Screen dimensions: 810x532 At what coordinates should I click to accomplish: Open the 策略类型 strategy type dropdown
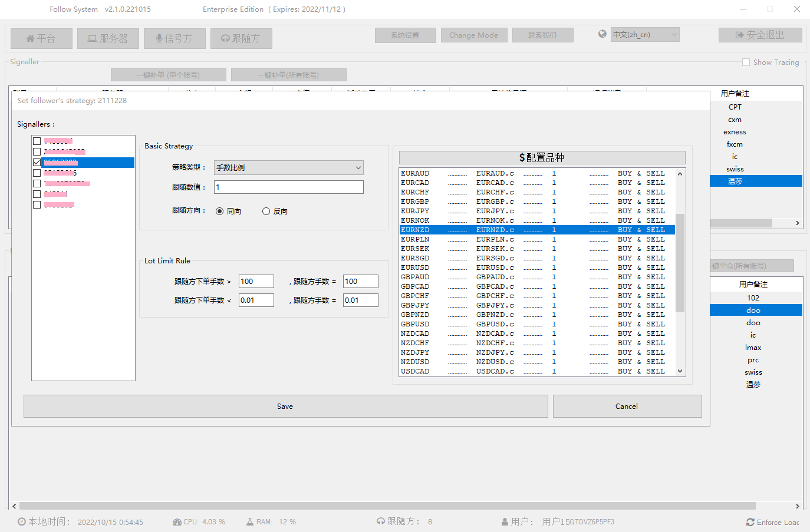pyautogui.click(x=288, y=168)
